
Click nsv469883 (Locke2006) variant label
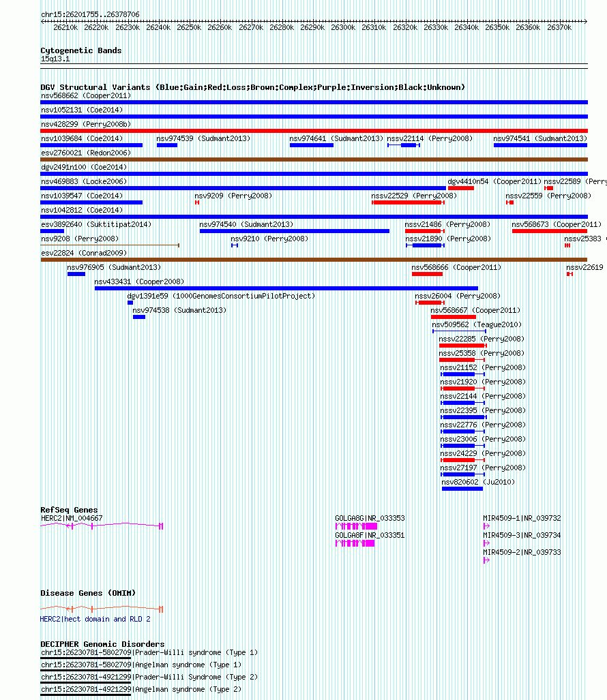84,181
